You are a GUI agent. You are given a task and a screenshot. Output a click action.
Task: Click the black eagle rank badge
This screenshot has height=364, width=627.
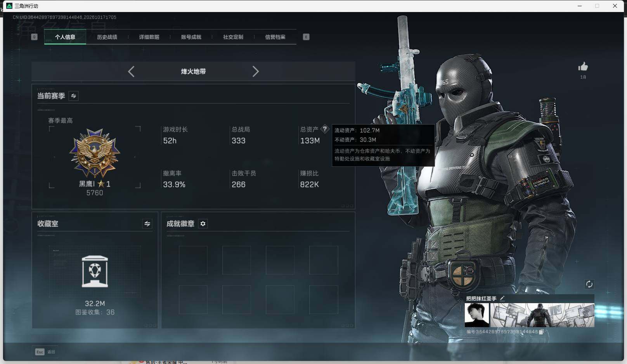[x=95, y=153]
